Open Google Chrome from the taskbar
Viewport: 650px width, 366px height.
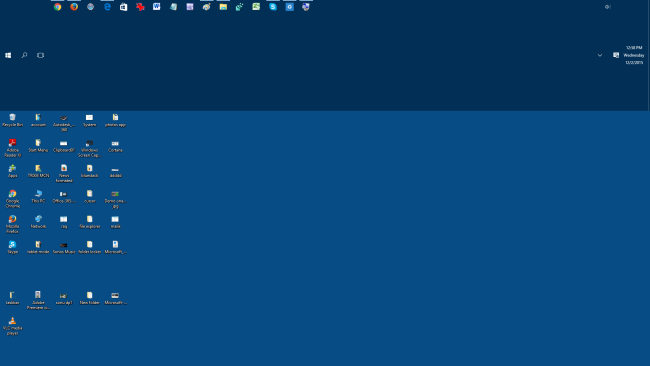coord(58,7)
